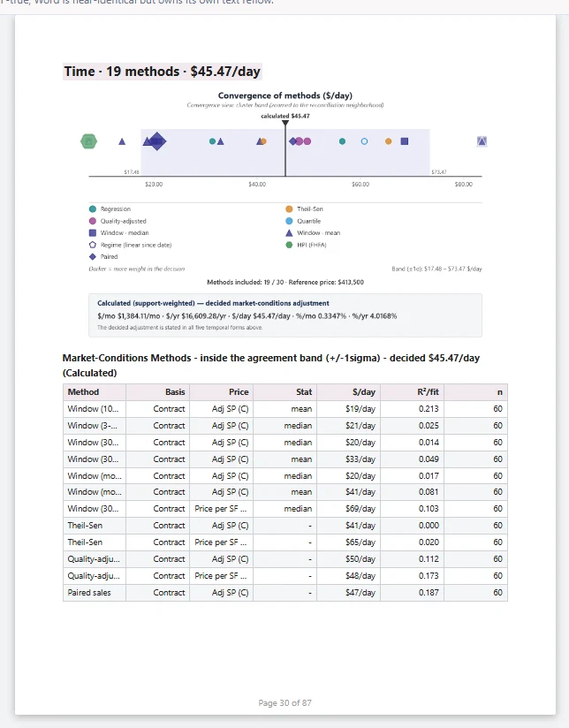Click the 0.213 R²/fit cell

click(x=412, y=408)
